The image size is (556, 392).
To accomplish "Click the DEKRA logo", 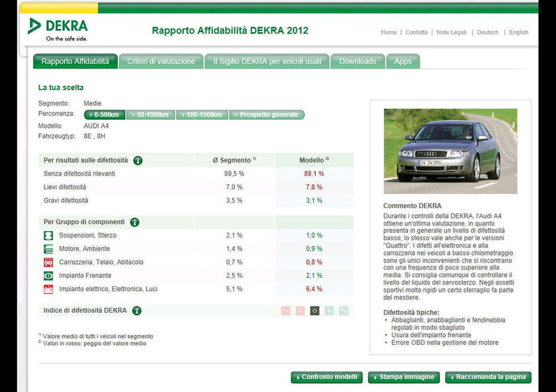I will point(58,29).
